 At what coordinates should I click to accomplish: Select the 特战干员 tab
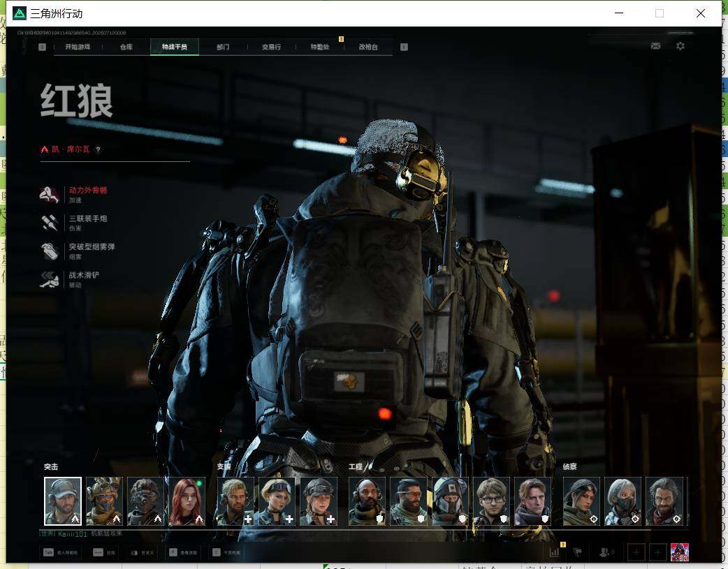(x=175, y=47)
